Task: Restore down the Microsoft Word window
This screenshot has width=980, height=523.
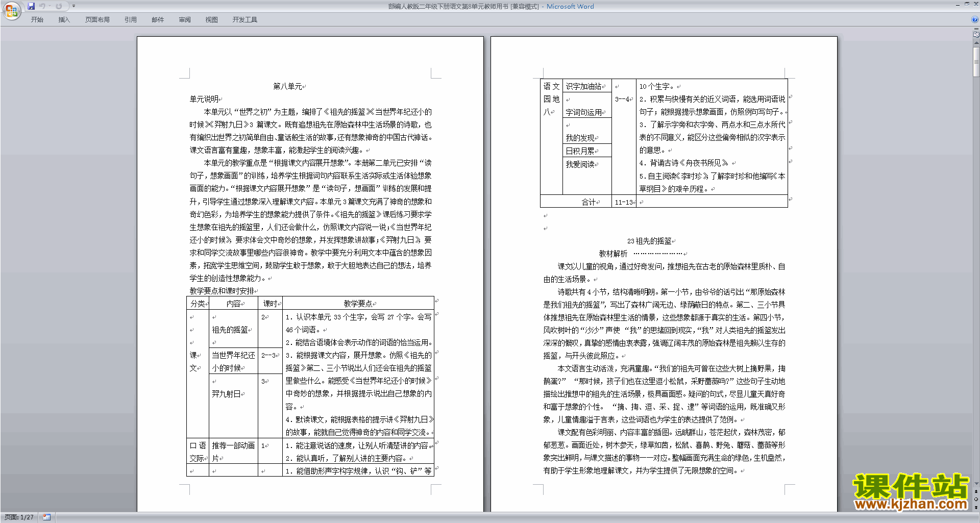Action: (x=967, y=4)
